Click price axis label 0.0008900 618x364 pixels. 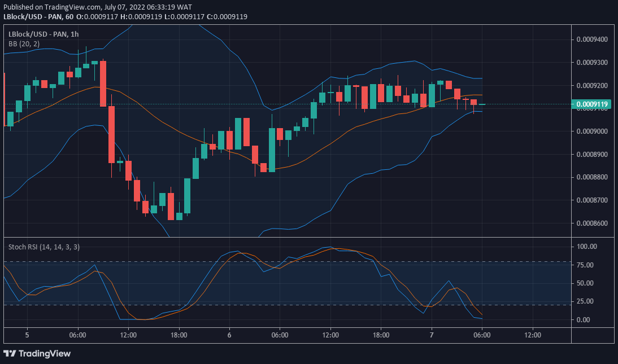[x=591, y=154]
